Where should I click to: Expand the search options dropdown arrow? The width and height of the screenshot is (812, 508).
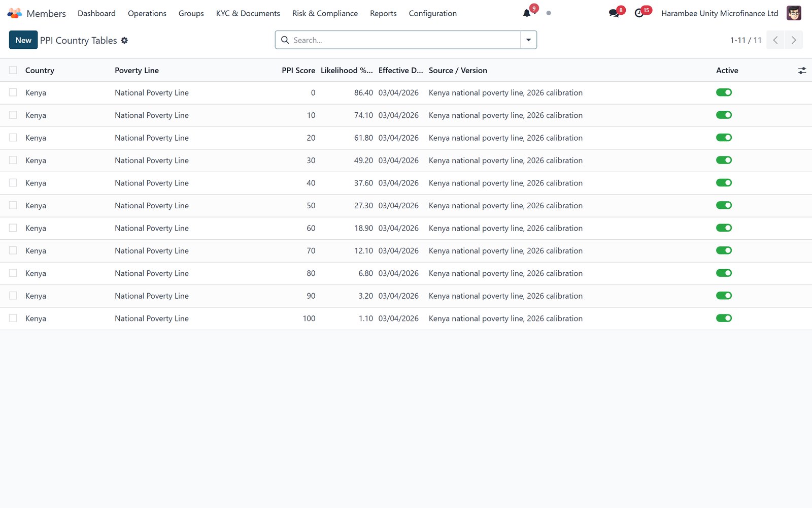pyautogui.click(x=528, y=40)
